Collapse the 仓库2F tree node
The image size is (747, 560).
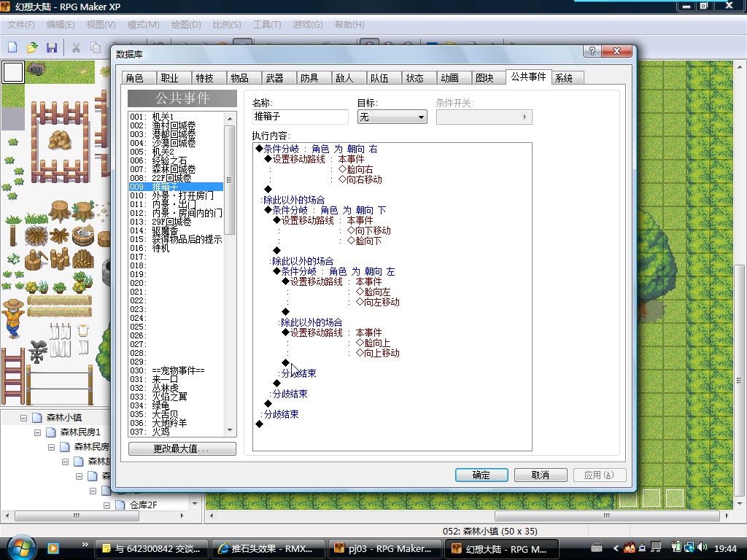point(107,505)
